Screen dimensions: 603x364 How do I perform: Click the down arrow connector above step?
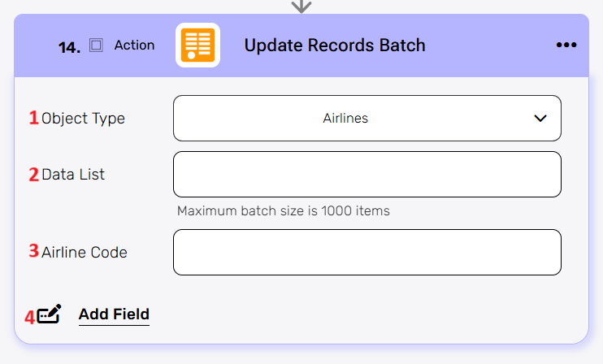pos(301,6)
